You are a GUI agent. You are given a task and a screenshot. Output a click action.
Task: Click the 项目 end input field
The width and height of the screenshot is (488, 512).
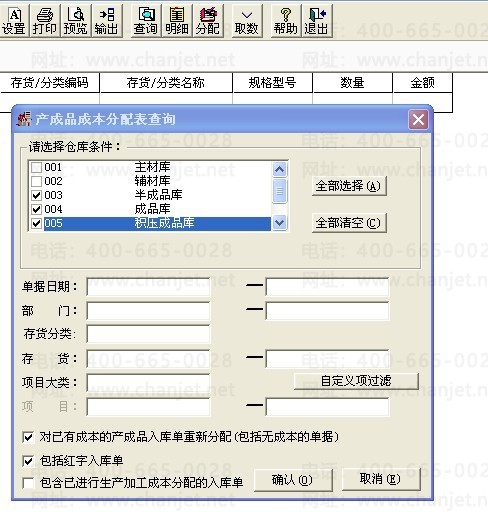pos(327,407)
